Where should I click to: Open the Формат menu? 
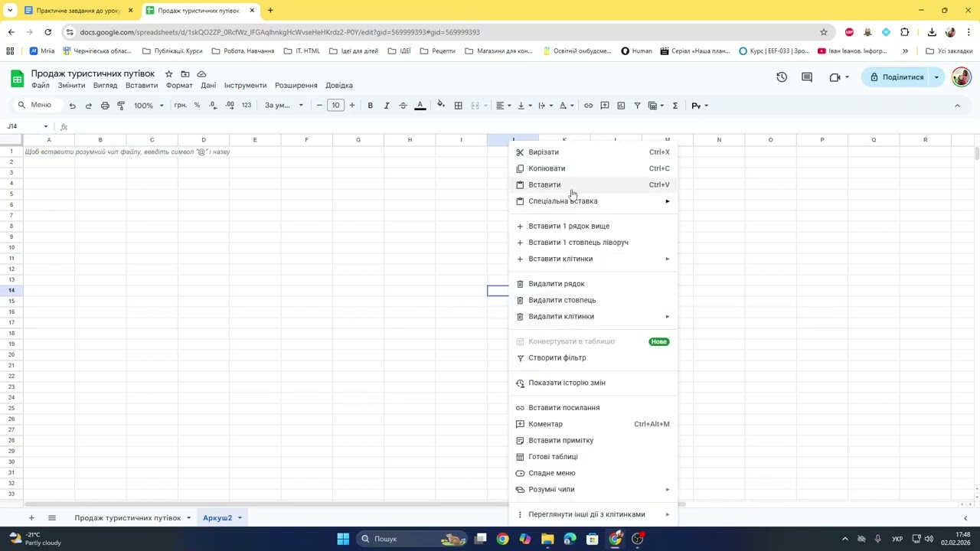pos(179,86)
